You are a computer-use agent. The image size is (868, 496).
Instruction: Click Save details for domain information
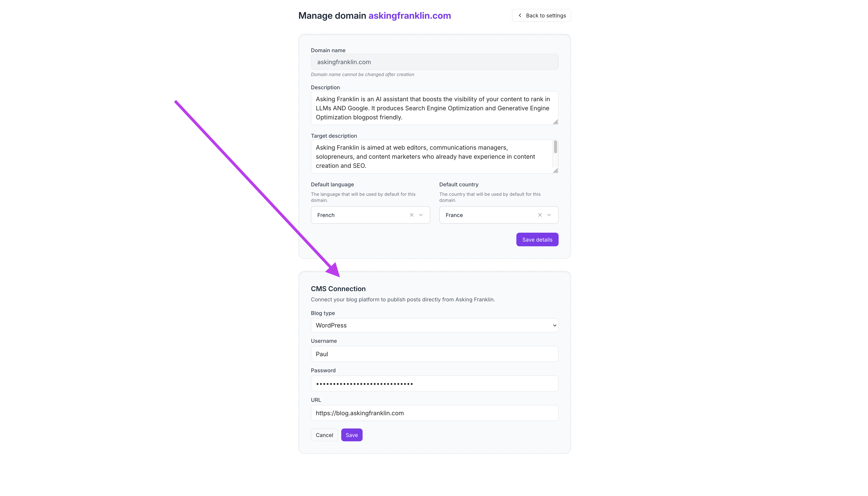pyautogui.click(x=537, y=239)
